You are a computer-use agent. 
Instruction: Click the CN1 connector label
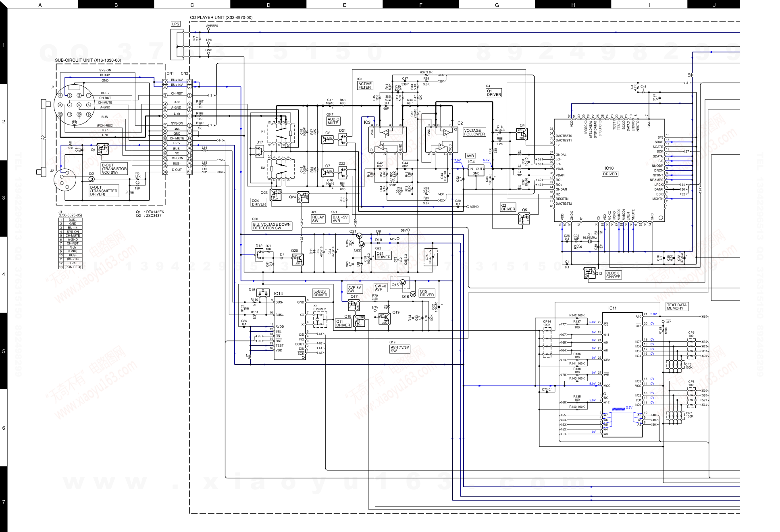click(x=170, y=73)
